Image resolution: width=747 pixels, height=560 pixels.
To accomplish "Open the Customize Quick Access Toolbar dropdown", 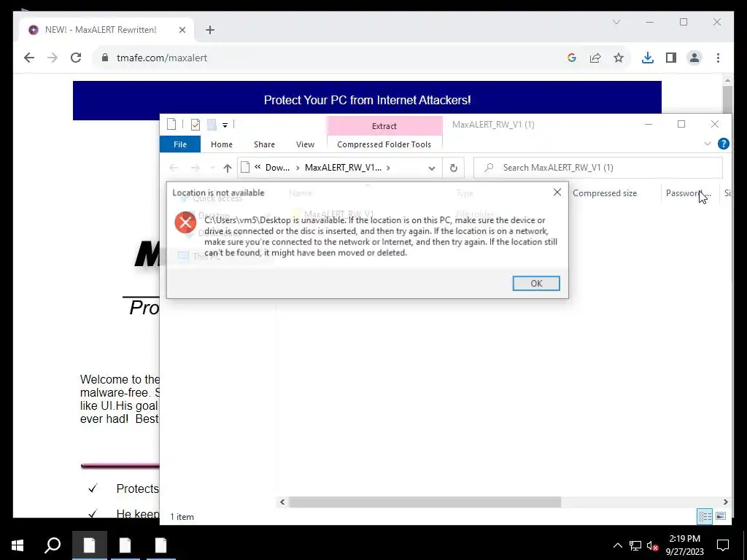I will tap(225, 125).
